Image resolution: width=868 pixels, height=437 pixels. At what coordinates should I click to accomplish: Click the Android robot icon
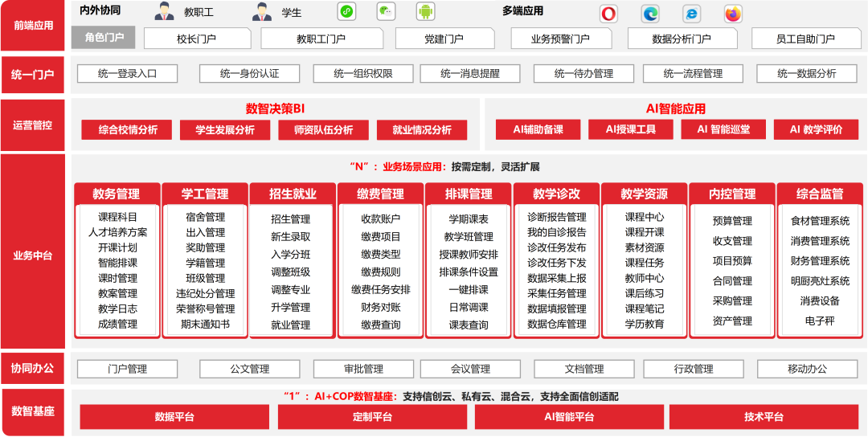[425, 11]
